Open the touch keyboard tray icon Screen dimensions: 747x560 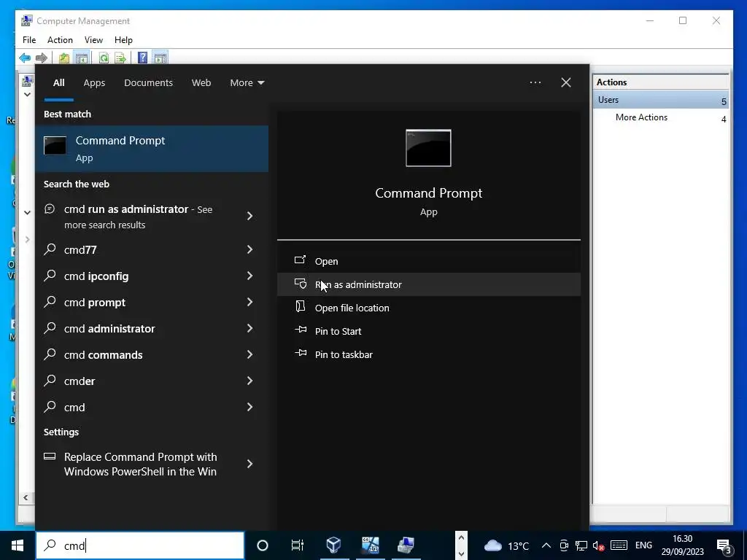point(619,545)
